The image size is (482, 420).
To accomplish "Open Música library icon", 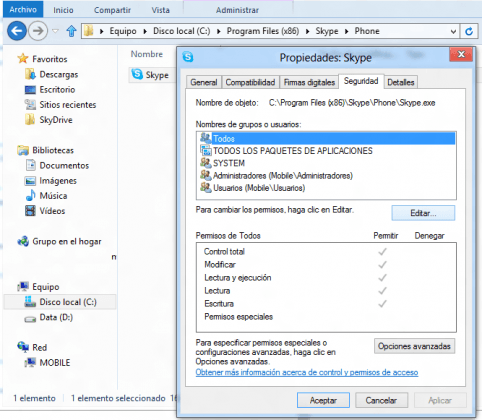I will point(30,195).
